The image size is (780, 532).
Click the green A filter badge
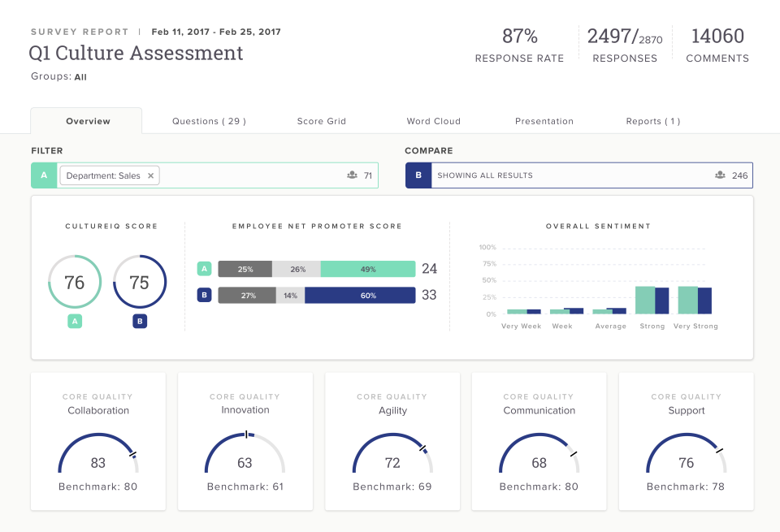coord(44,175)
